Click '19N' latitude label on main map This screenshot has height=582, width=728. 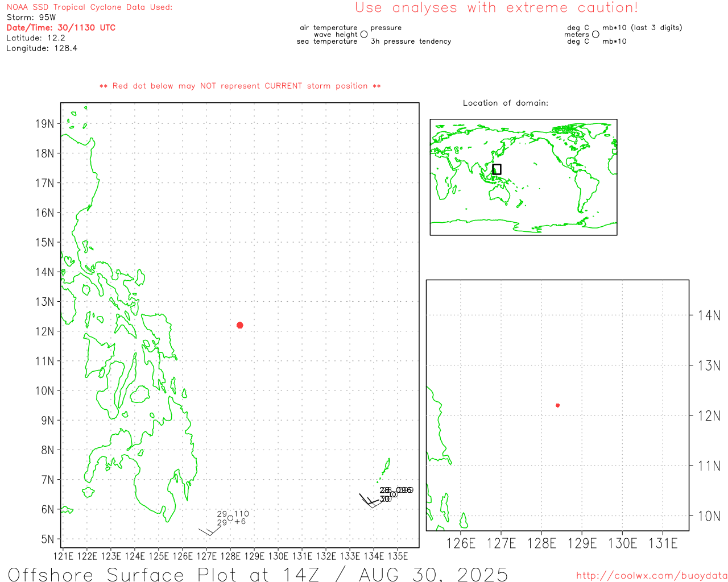tap(45, 124)
